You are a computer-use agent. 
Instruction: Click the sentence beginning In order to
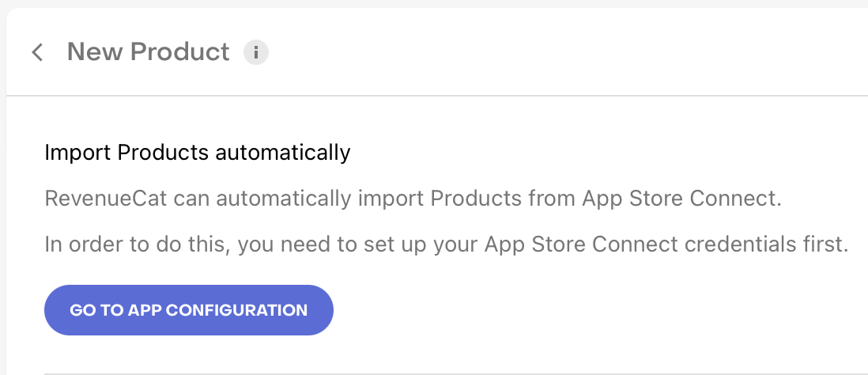click(x=446, y=245)
